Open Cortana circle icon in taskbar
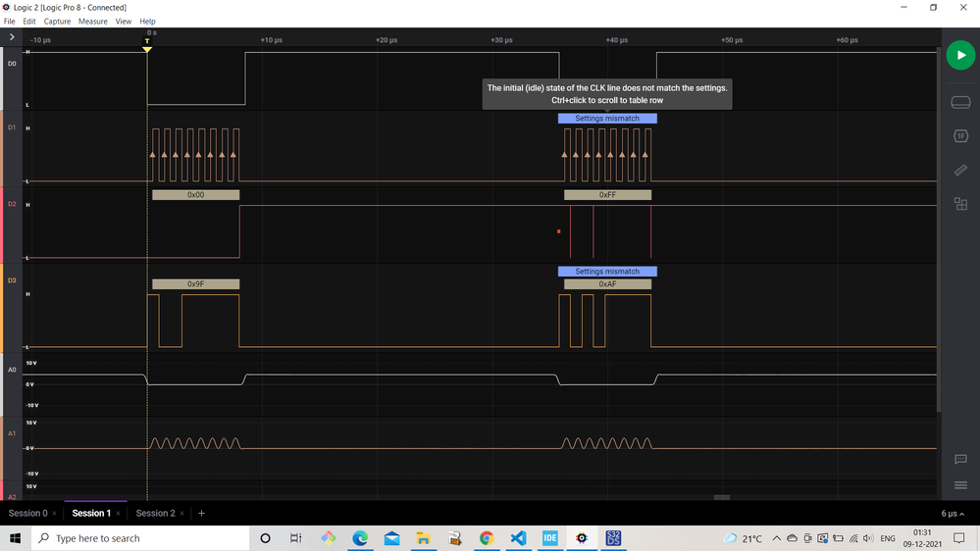The image size is (980, 551). click(x=265, y=538)
